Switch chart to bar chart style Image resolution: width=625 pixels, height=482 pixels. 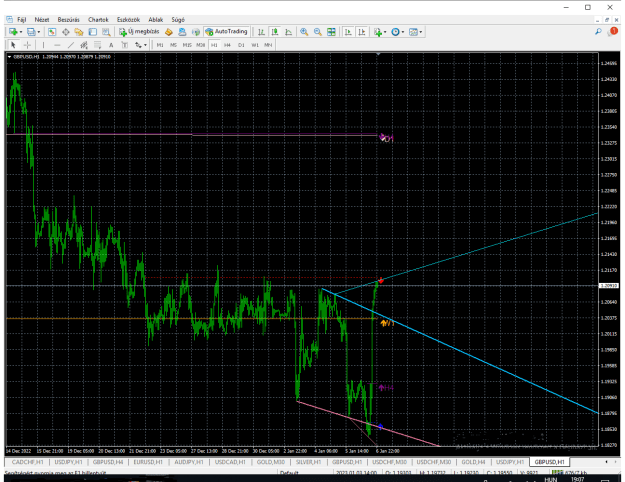(261, 32)
